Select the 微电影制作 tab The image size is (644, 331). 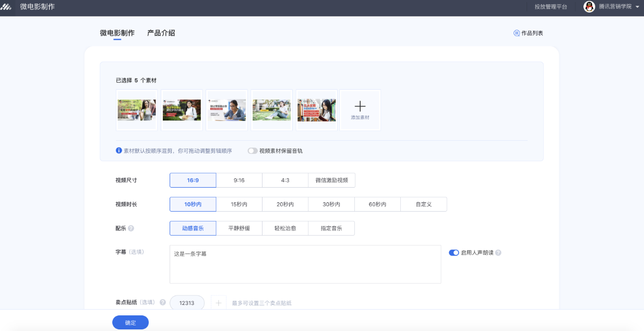coord(117,32)
